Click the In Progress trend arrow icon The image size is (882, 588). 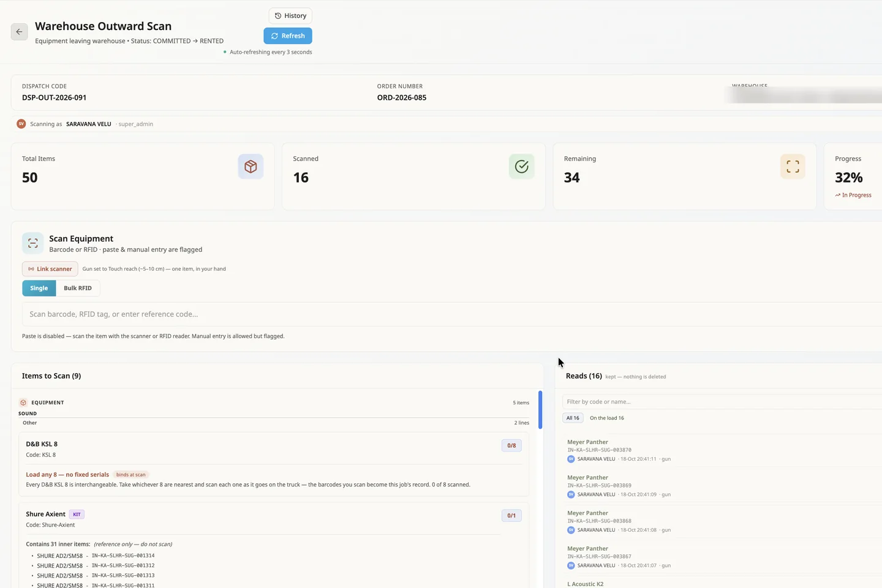point(837,195)
